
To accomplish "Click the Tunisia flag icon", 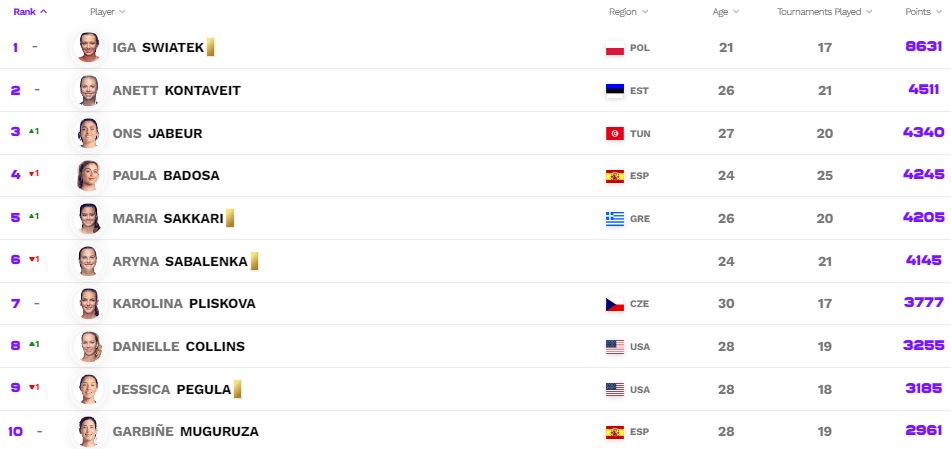I will click(x=615, y=133).
